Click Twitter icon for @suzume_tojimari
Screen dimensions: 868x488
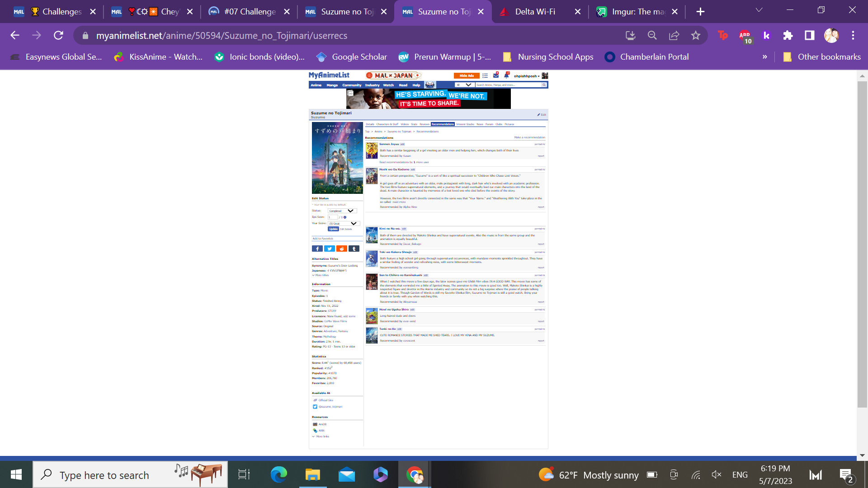[x=315, y=407]
